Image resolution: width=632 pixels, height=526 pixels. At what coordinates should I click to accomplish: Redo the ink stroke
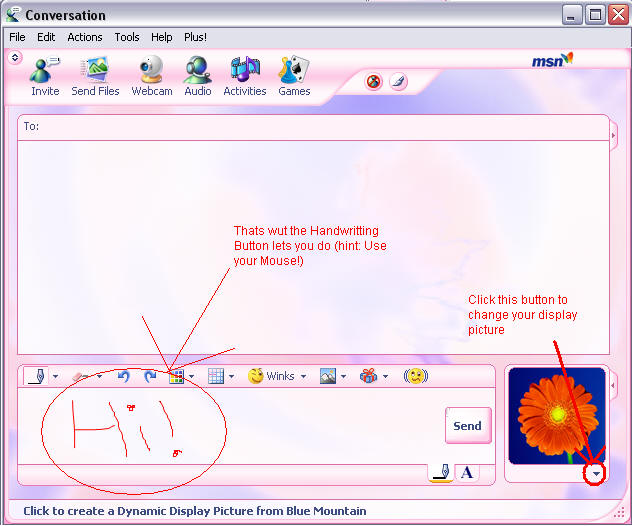(150, 376)
